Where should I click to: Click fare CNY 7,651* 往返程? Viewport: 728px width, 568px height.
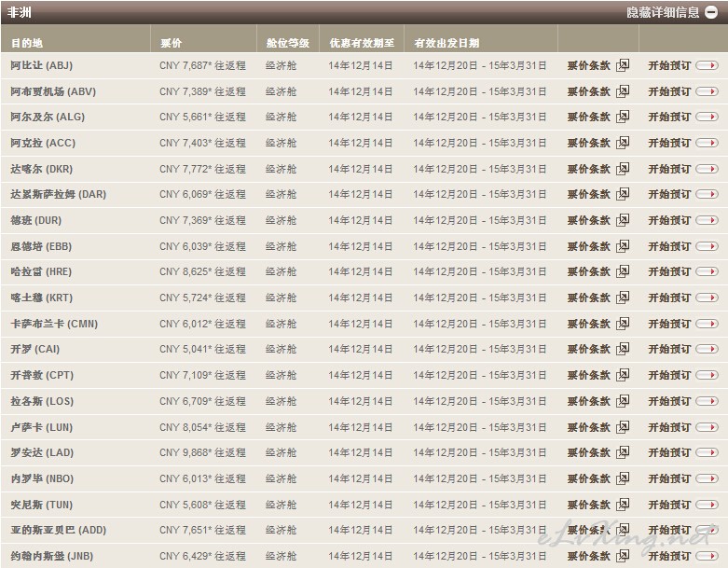202,530
